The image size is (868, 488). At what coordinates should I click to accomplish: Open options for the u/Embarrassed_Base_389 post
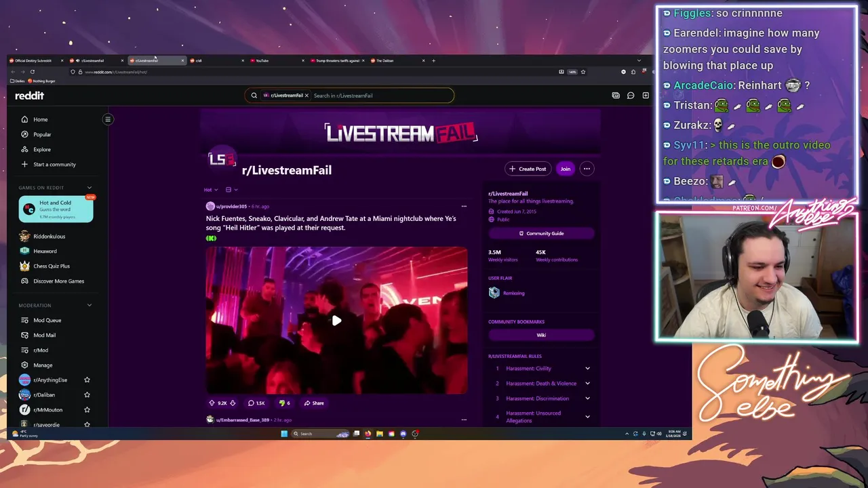click(464, 420)
